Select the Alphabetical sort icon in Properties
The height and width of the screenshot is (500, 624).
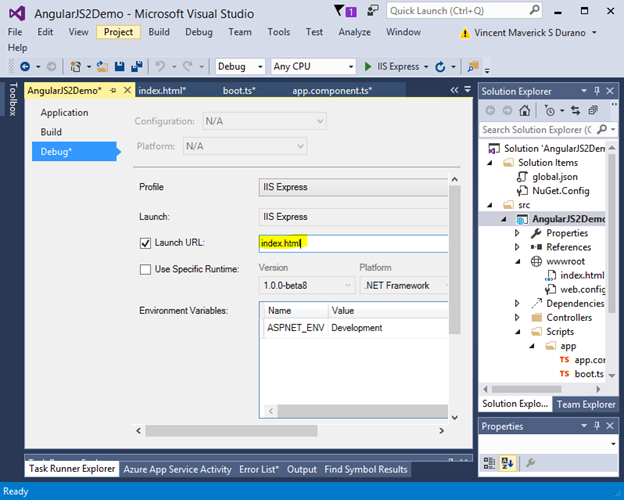[x=506, y=462]
